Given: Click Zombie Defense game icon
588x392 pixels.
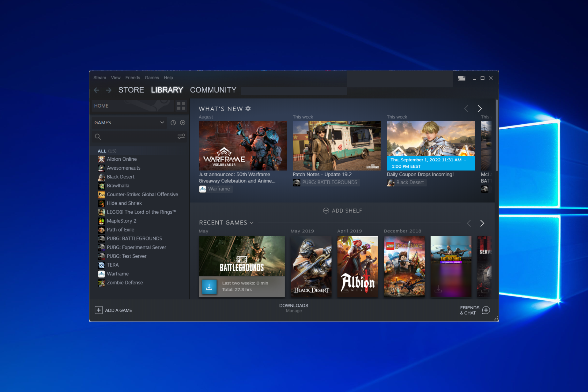Looking at the screenshot, I should pos(101,283).
